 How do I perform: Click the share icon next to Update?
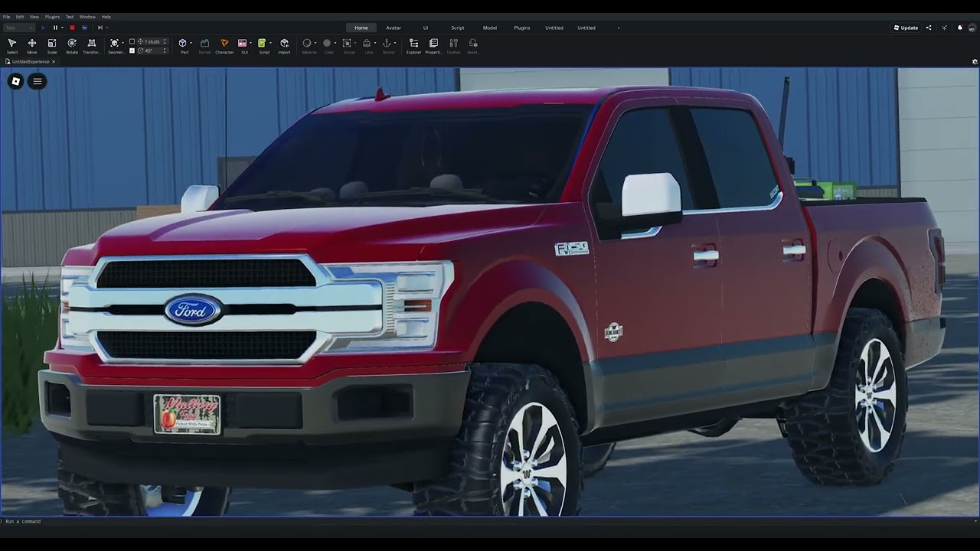929,28
